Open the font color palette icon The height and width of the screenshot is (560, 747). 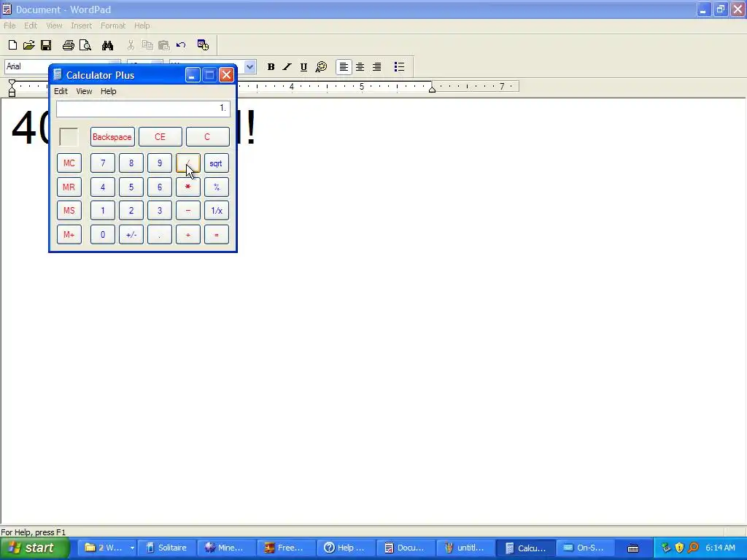pyautogui.click(x=321, y=67)
